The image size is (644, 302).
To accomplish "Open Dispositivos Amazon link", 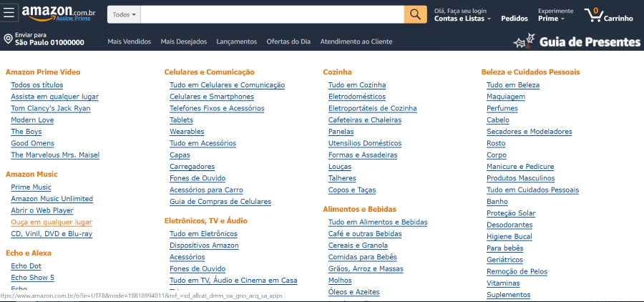I will (x=204, y=245).
